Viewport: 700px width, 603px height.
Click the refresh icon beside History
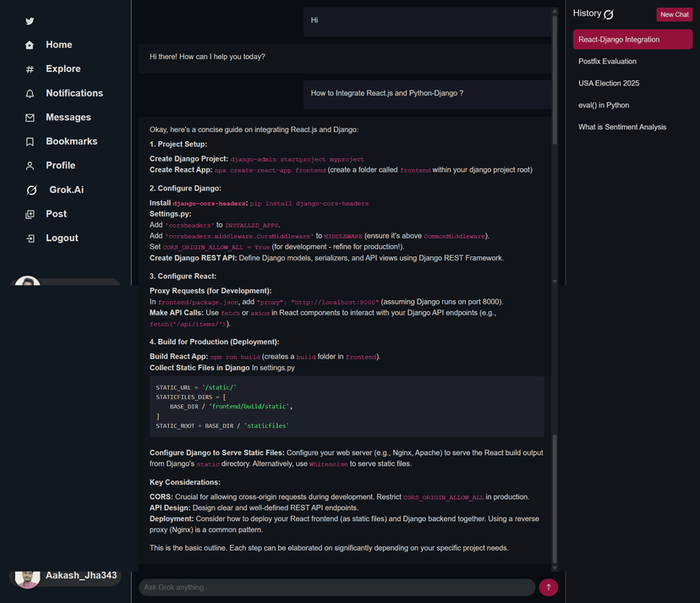pyautogui.click(x=609, y=14)
